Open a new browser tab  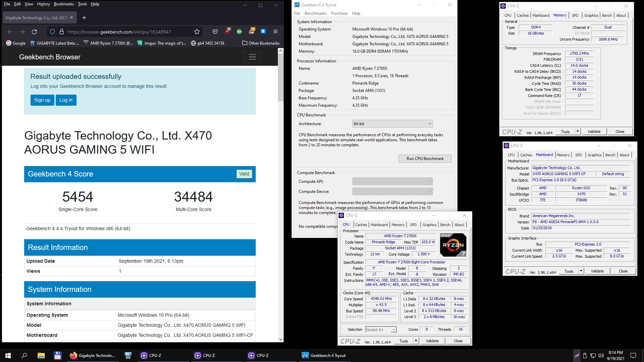[x=84, y=17]
